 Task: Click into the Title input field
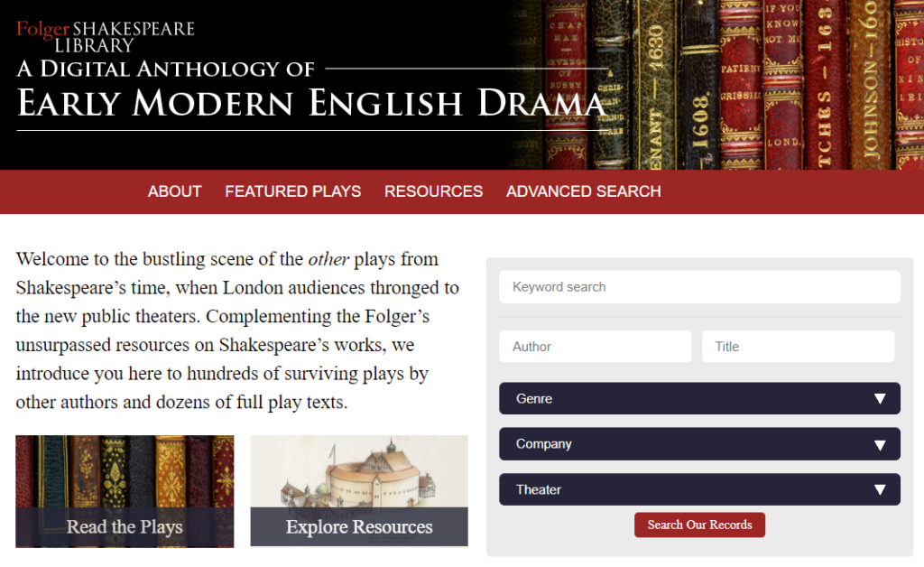[798, 347]
